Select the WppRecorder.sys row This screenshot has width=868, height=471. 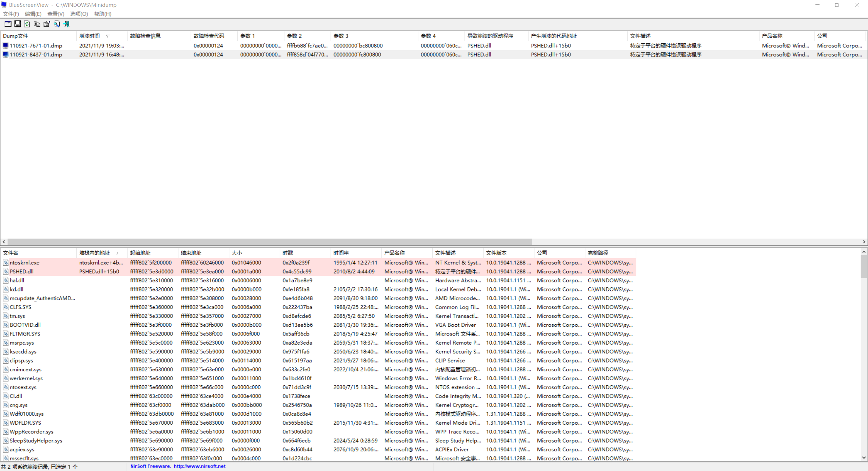(318, 432)
